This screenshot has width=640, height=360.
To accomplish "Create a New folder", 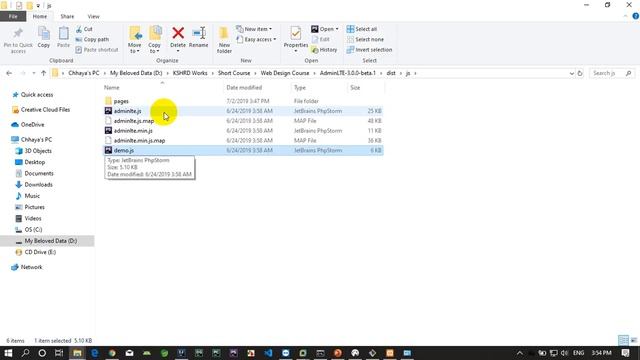I will (x=224, y=40).
